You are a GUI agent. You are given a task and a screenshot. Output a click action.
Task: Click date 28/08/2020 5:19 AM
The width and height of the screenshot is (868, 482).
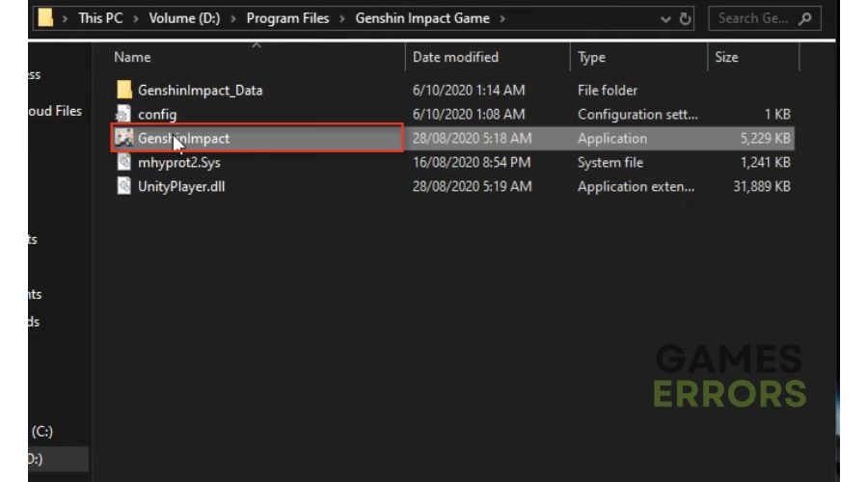[x=472, y=186]
